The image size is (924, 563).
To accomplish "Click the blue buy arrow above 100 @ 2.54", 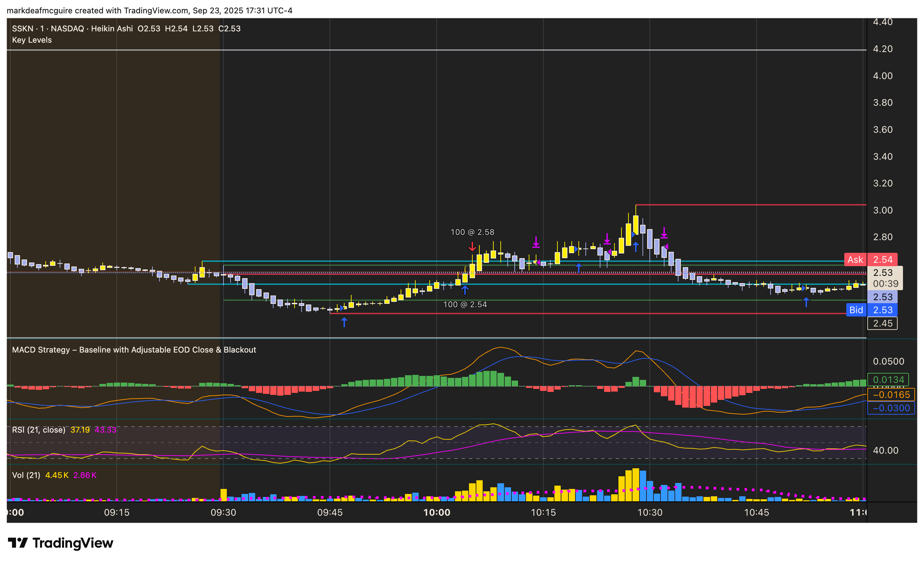I will click(465, 290).
